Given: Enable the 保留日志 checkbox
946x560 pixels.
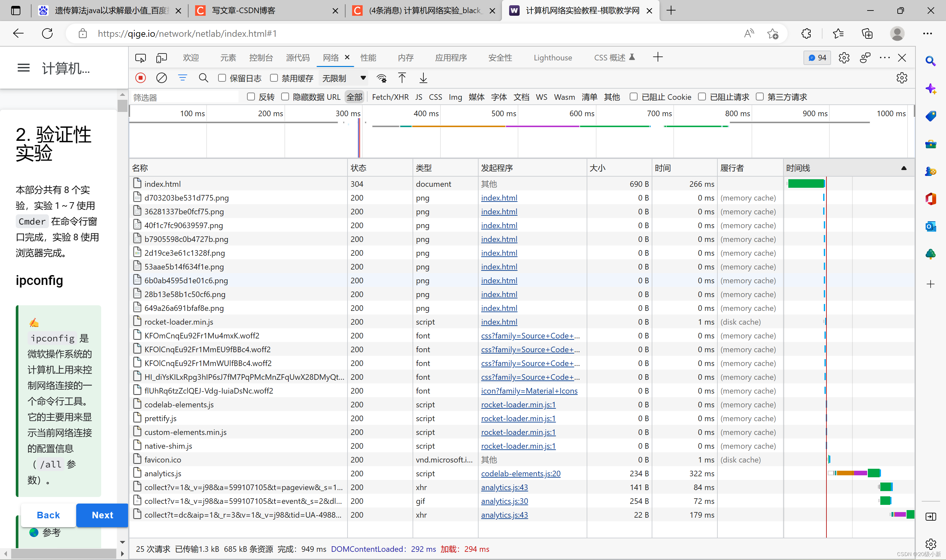Looking at the screenshot, I should point(222,78).
